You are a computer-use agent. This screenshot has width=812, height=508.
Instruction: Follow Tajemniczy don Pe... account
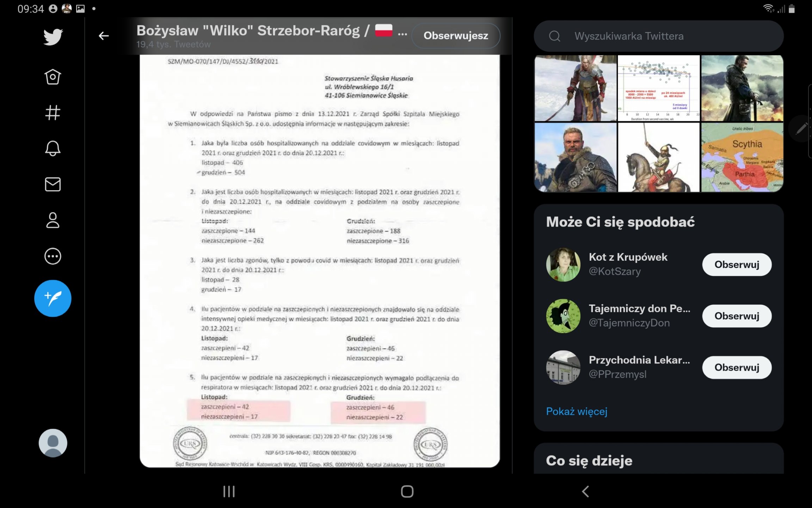[737, 316]
